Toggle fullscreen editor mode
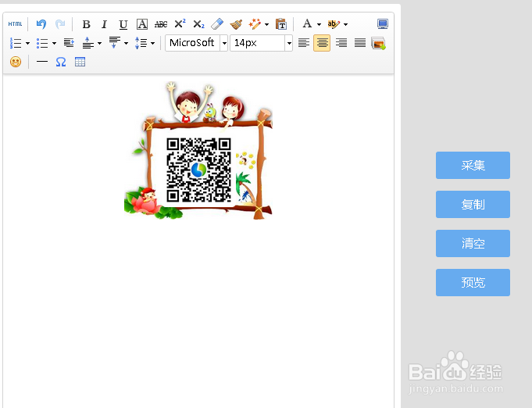 pos(383,23)
